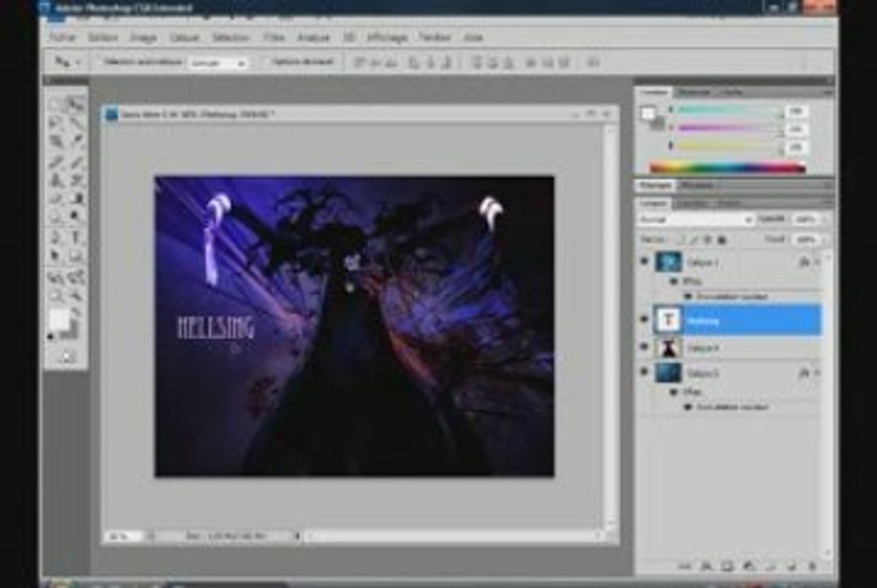Open the Filtre menu

[274, 38]
